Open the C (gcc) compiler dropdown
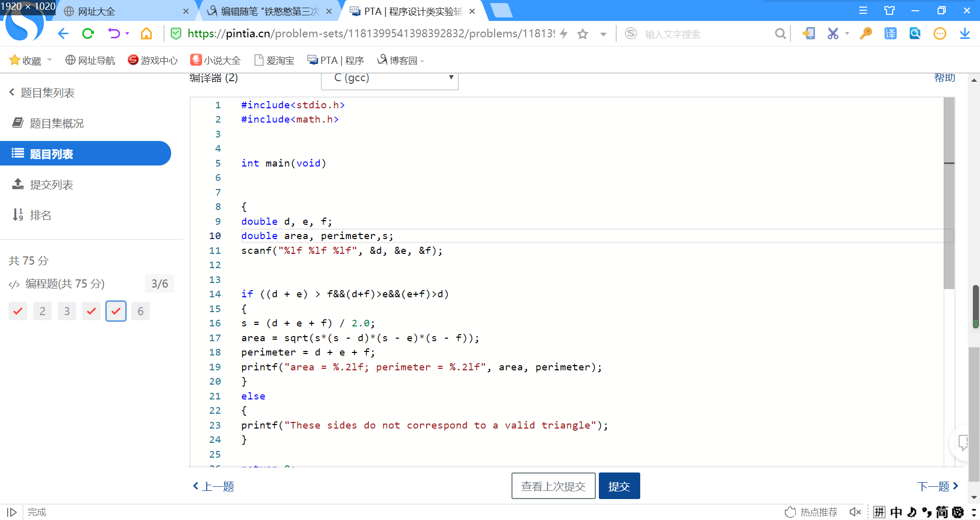 point(390,79)
